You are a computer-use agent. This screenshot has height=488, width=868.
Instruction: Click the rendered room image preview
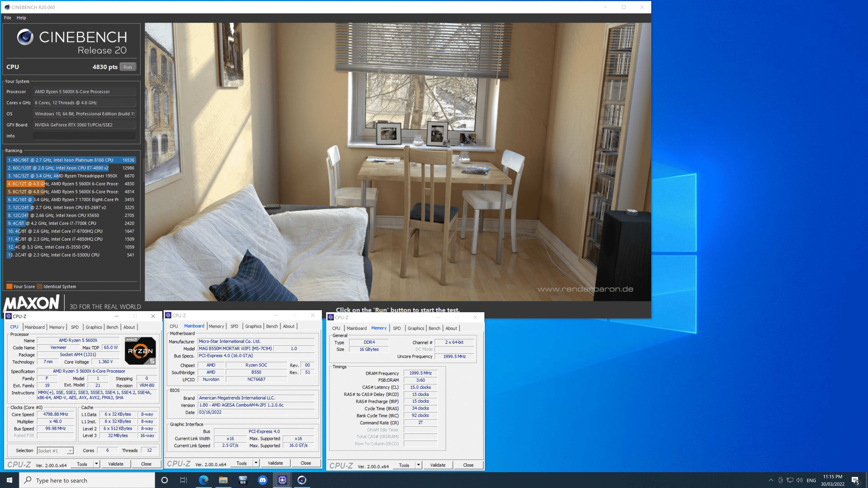point(398,162)
